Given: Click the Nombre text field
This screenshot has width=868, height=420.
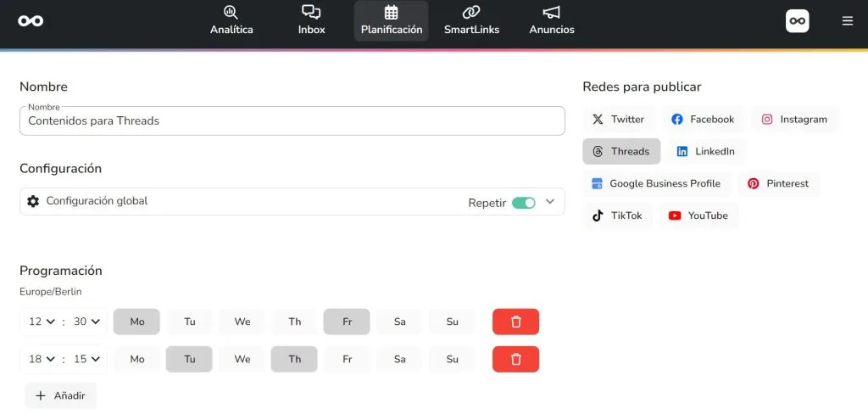Looking at the screenshot, I should click(x=292, y=120).
